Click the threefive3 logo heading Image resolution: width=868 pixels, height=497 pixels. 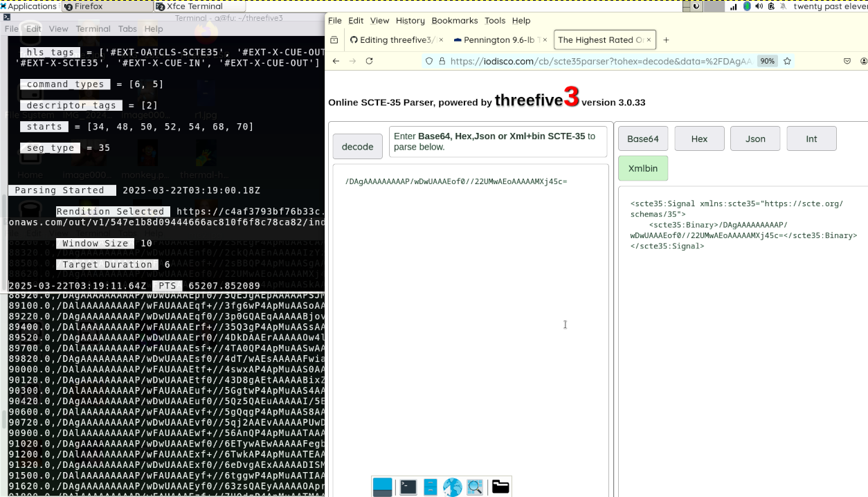[x=536, y=98]
